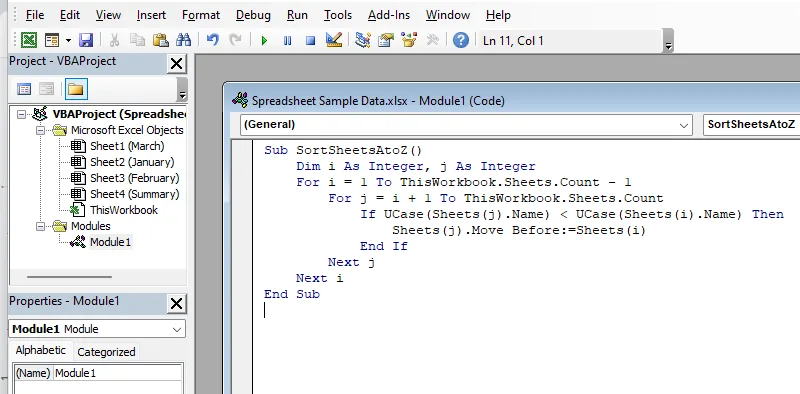Click the Copy icon in the toolbar

pyautogui.click(x=137, y=40)
